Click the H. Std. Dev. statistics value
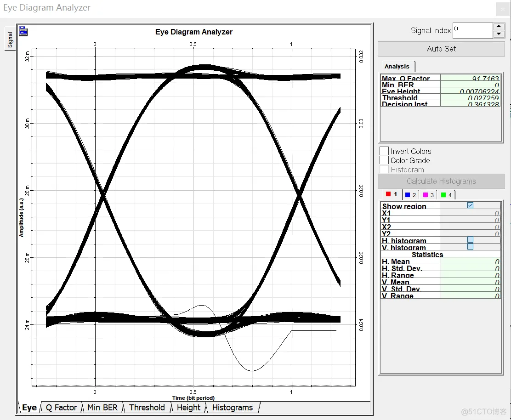The width and height of the screenshot is (511, 420). pos(470,267)
